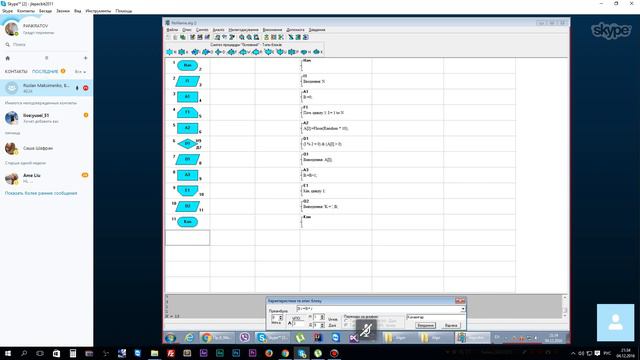
Task: Open the Помощь menu
Action: (x=124, y=11)
